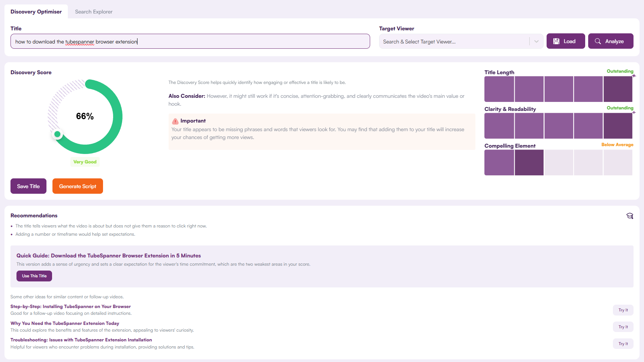The width and height of the screenshot is (644, 362).
Task: Click the Also Consider hint text
Action: [x=317, y=100]
